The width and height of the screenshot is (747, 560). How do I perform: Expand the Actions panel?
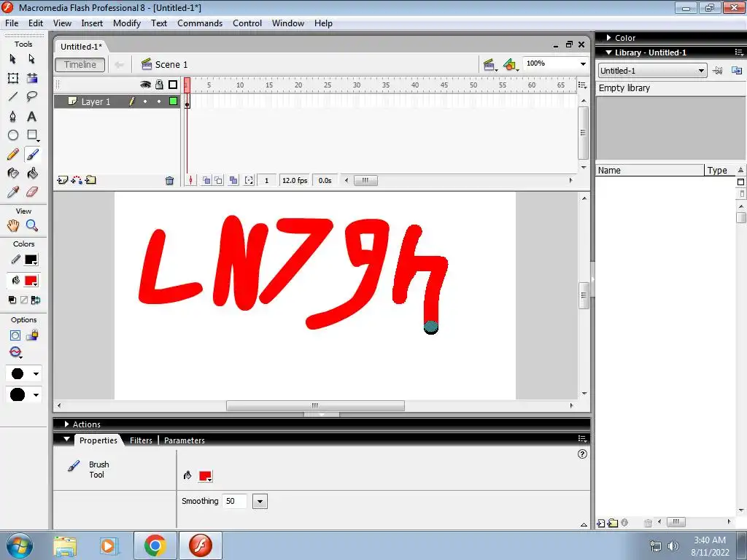(x=66, y=424)
